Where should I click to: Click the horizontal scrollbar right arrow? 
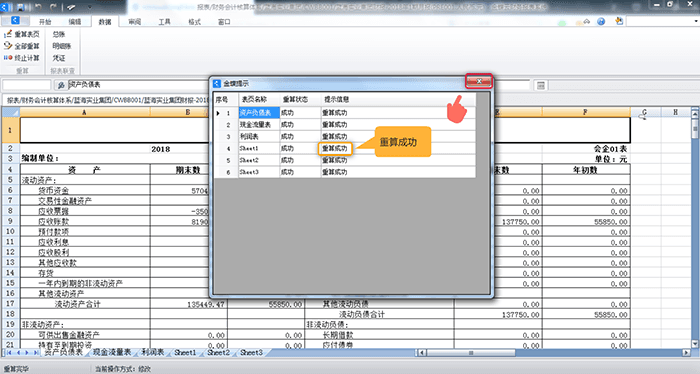point(687,353)
